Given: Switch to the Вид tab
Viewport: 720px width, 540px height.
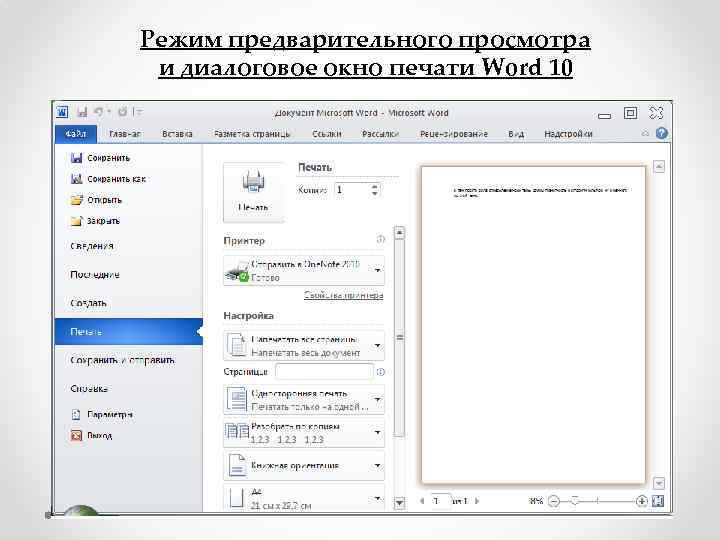Looking at the screenshot, I should [516, 134].
